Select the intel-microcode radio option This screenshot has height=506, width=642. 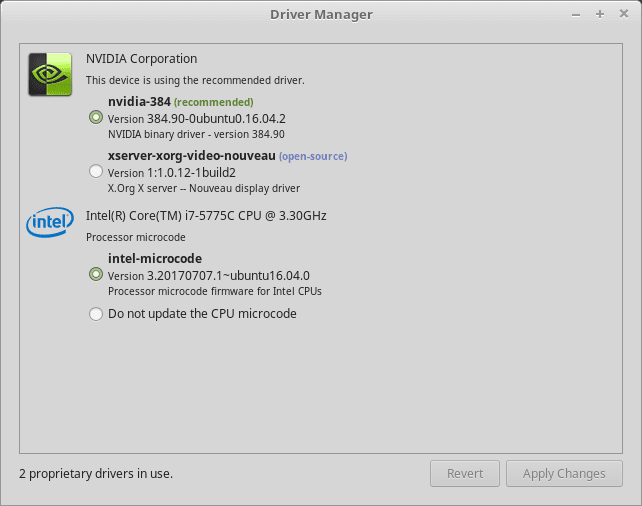96,274
